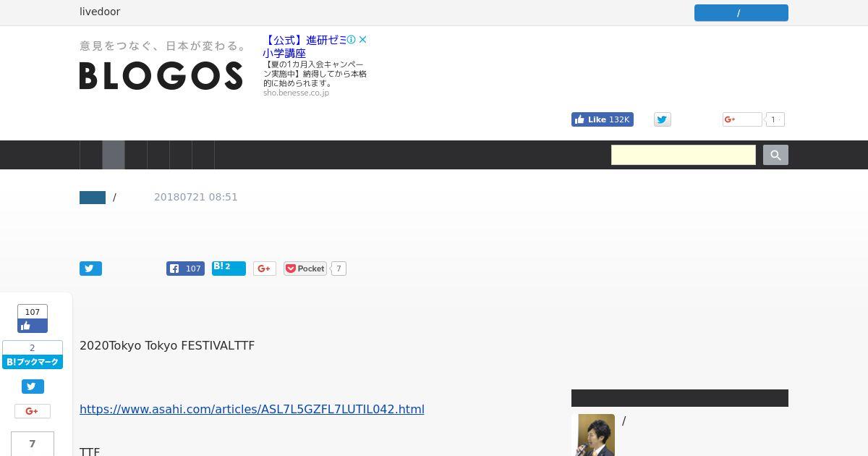
Task: Close the Benesse advertisement
Action: click(363, 40)
